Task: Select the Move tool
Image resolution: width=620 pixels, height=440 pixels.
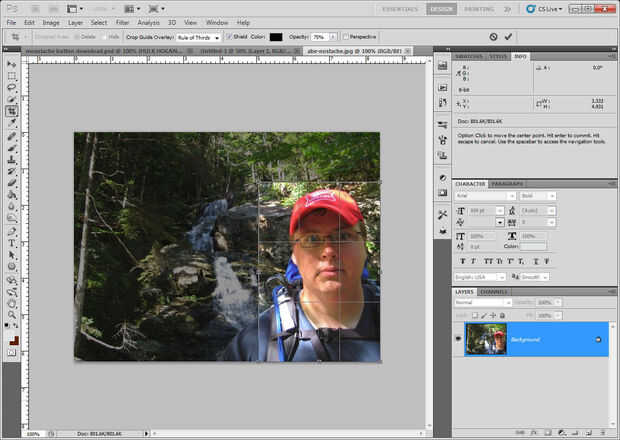Action: coord(11,64)
